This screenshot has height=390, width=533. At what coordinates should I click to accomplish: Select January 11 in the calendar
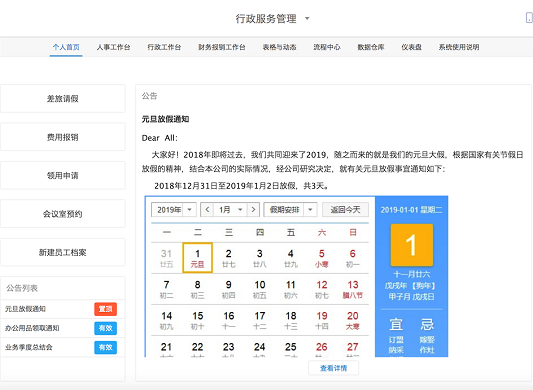pos(291,289)
